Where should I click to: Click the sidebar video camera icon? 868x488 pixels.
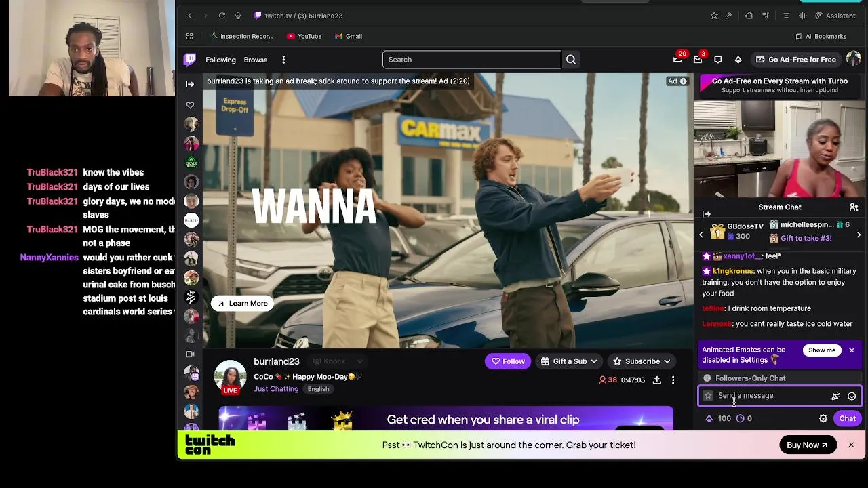[x=190, y=354]
